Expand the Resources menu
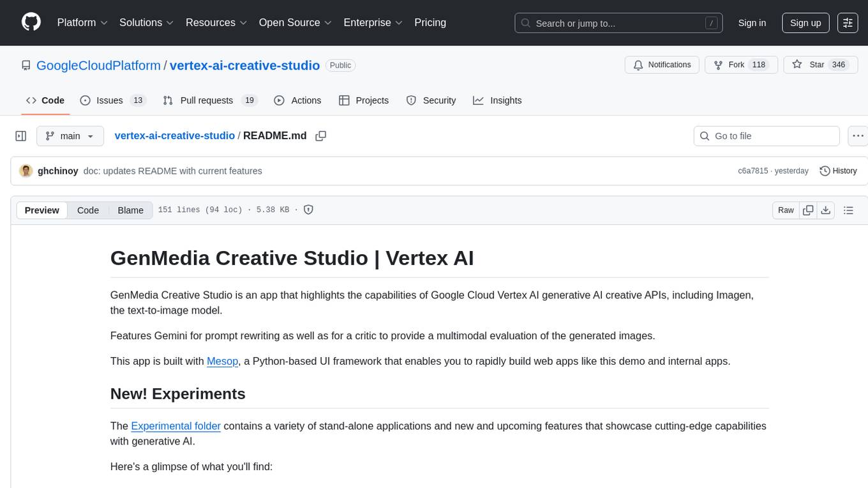 (x=217, y=22)
